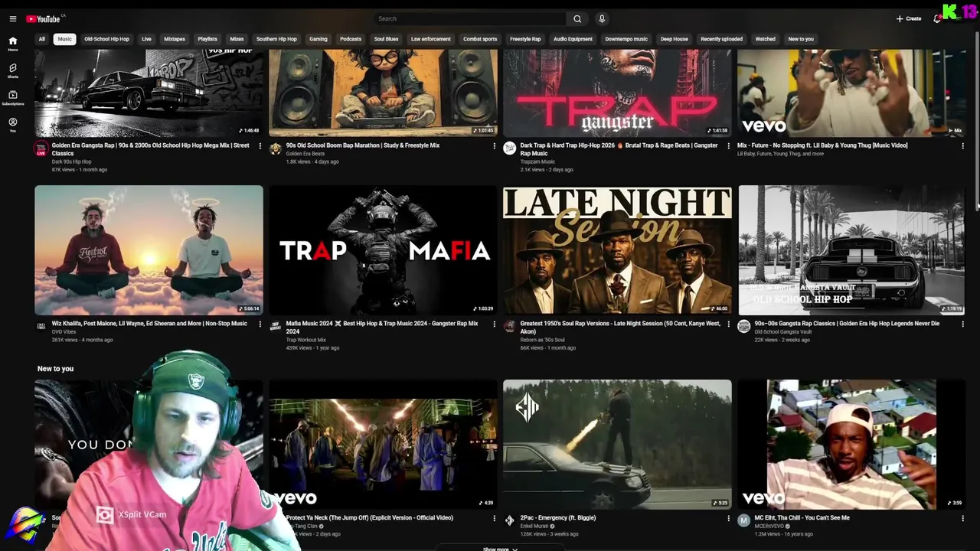This screenshot has height=551, width=980.
Task: Open options for Mafia Music 2024 video
Action: tap(494, 324)
